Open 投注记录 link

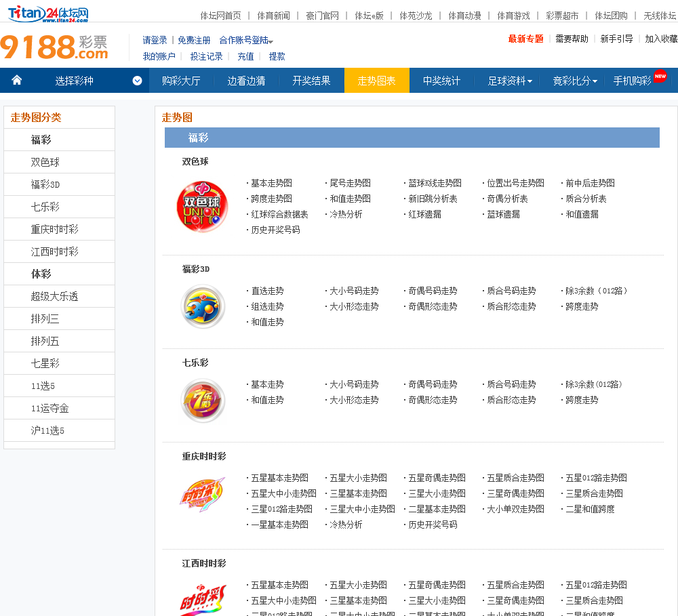(x=206, y=57)
